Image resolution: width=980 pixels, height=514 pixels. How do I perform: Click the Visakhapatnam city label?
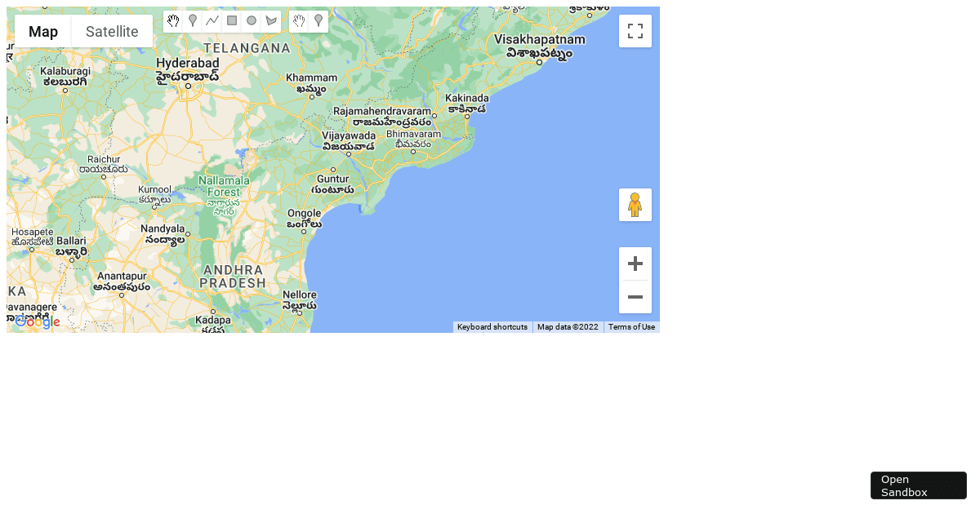coord(541,38)
